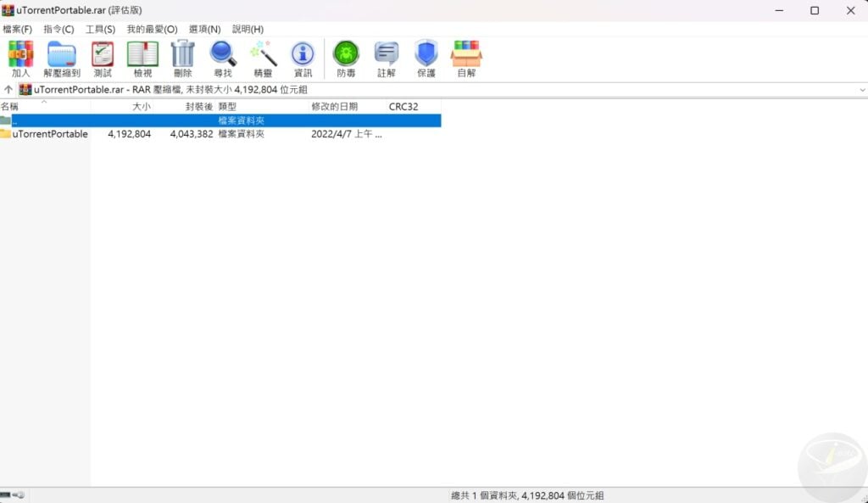Open the 檢視 (View) book icon
Screen dimensions: 868x503
tap(142, 58)
